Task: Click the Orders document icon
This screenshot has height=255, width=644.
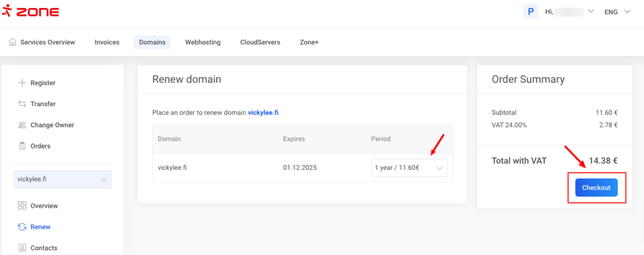Action: (x=22, y=146)
